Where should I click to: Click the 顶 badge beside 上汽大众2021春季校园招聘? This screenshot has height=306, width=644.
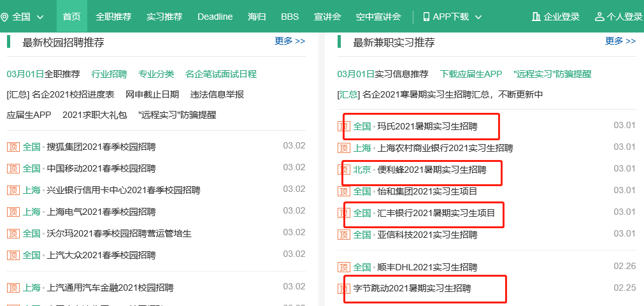13,255
